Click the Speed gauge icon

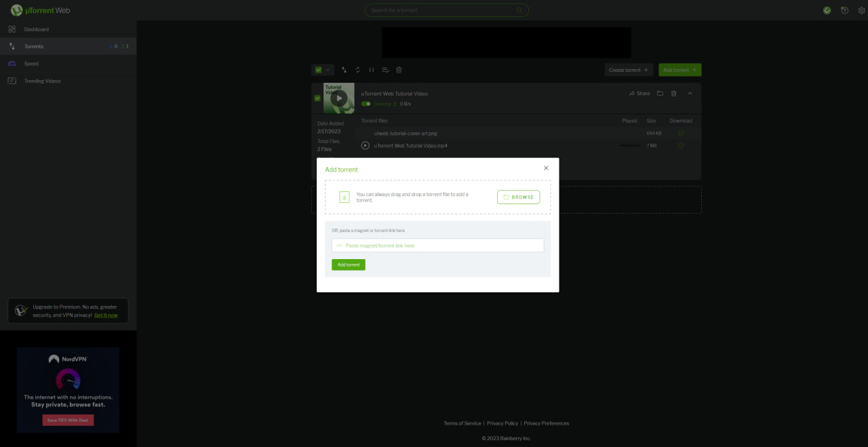point(12,63)
